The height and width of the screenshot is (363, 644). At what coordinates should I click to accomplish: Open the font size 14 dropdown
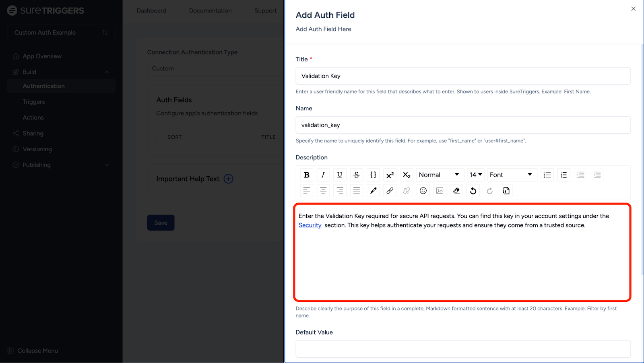(x=476, y=175)
